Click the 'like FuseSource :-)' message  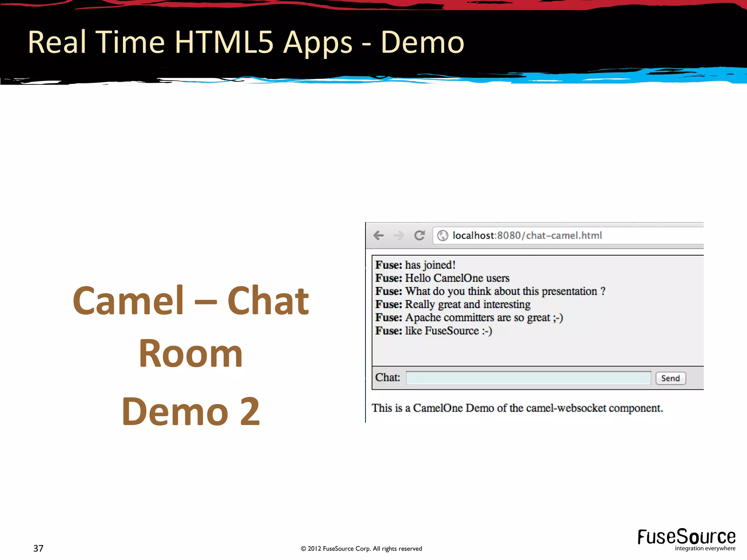[x=434, y=331]
